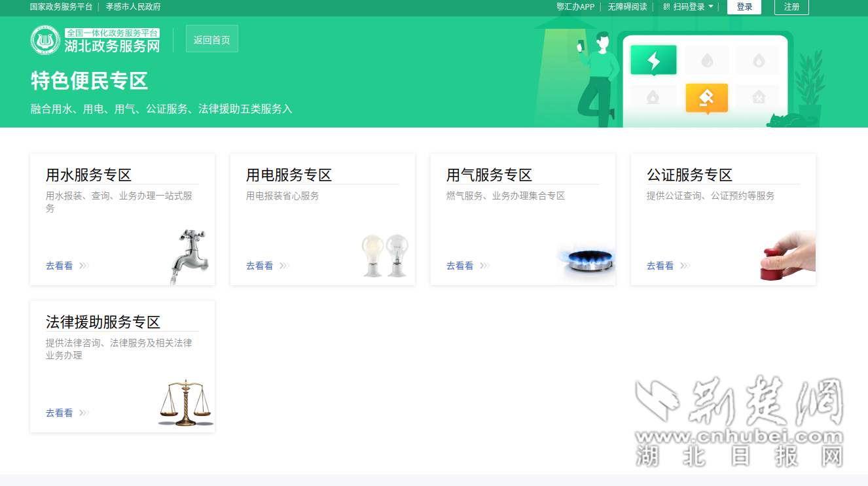The width and height of the screenshot is (868, 486).
Task: Click the 登录 button
Action: pyautogui.click(x=744, y=7)
